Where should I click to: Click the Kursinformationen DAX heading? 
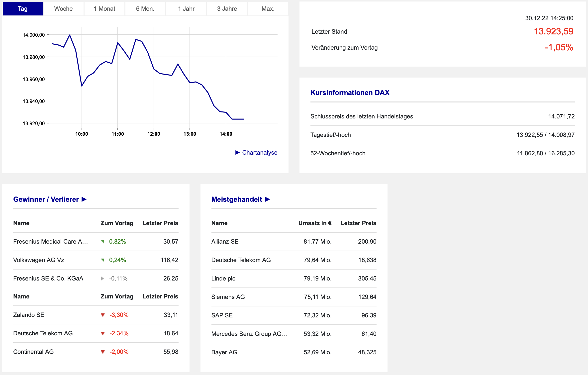[x=350, y=93]
